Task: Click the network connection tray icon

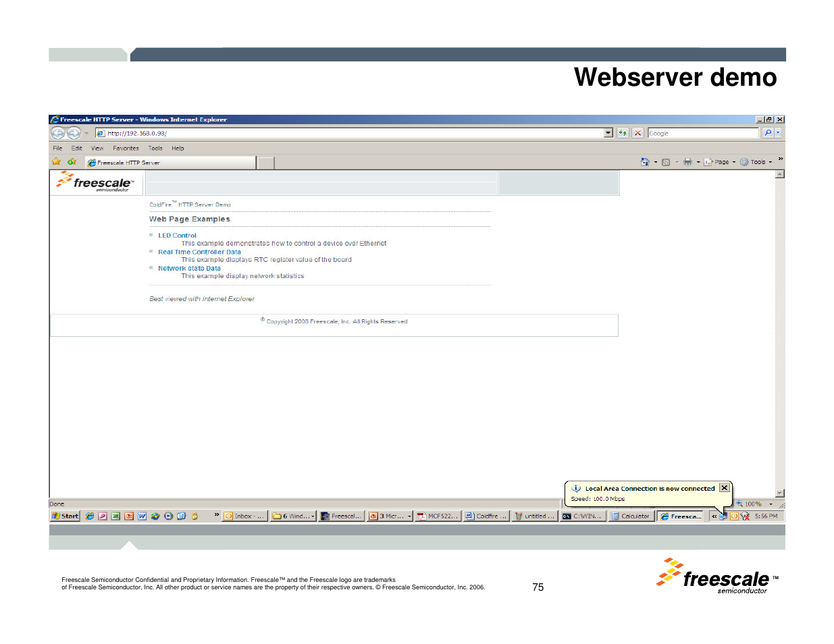Action: [x=723, y=516]
